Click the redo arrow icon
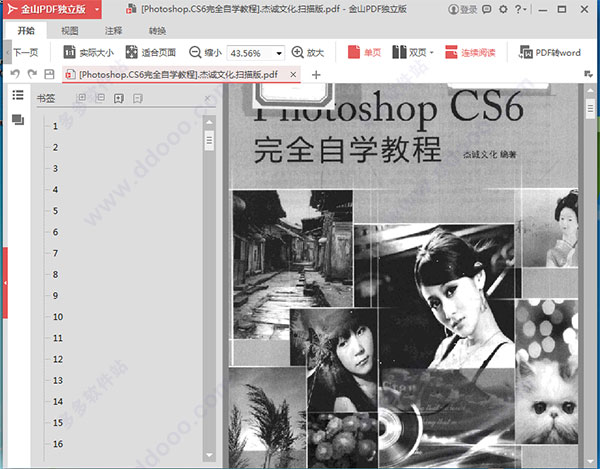The width and height of the screenshot is (600, 469). pos(32,74)
